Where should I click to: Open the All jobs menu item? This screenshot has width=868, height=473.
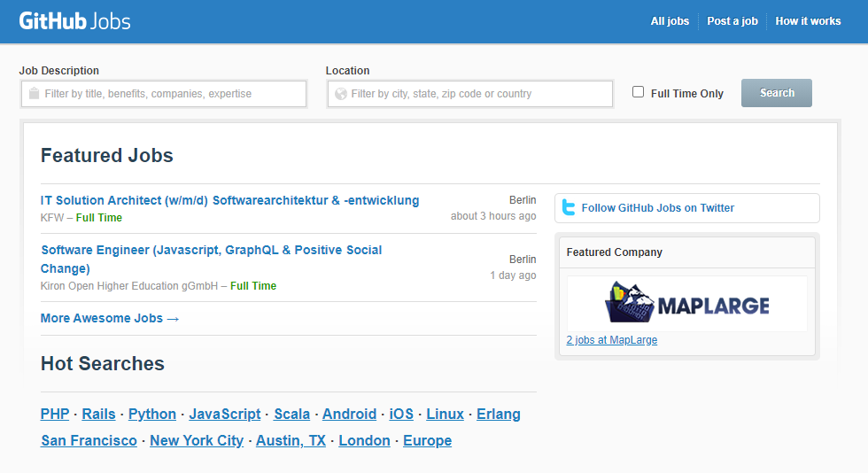pos(670,21)
